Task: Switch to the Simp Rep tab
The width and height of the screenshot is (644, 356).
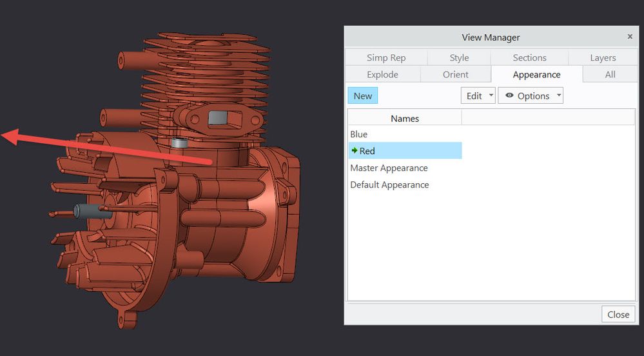Action: tap(385, 57)
